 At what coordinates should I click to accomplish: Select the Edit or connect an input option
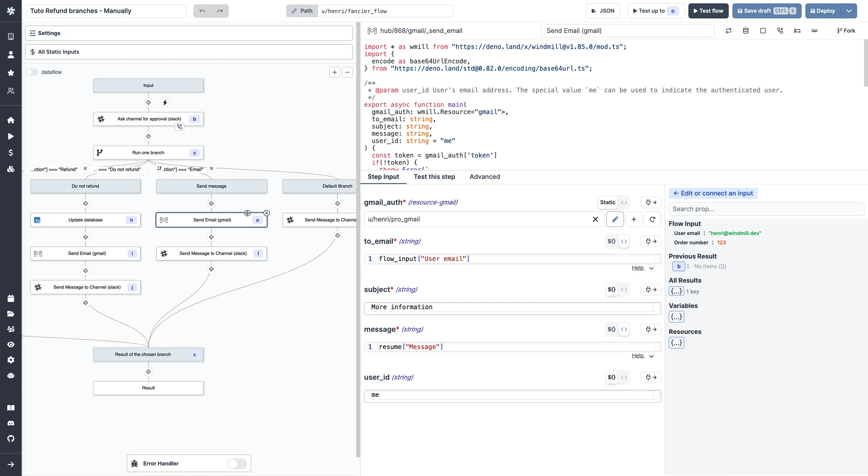pyautogui.click(x=712, y=192)
